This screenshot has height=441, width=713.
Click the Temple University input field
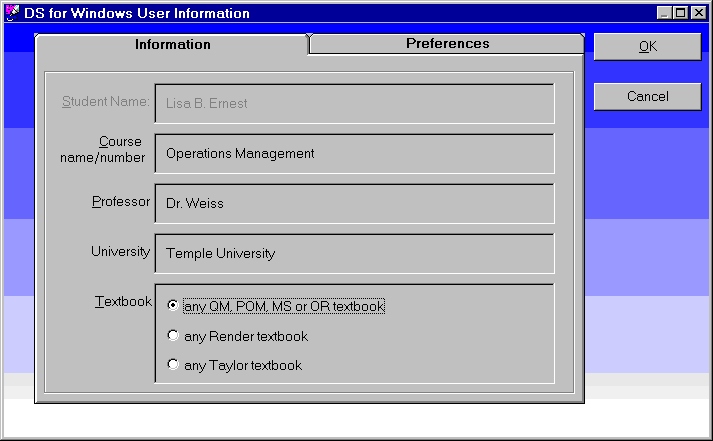pyautogui.click(x=354, y=253)
